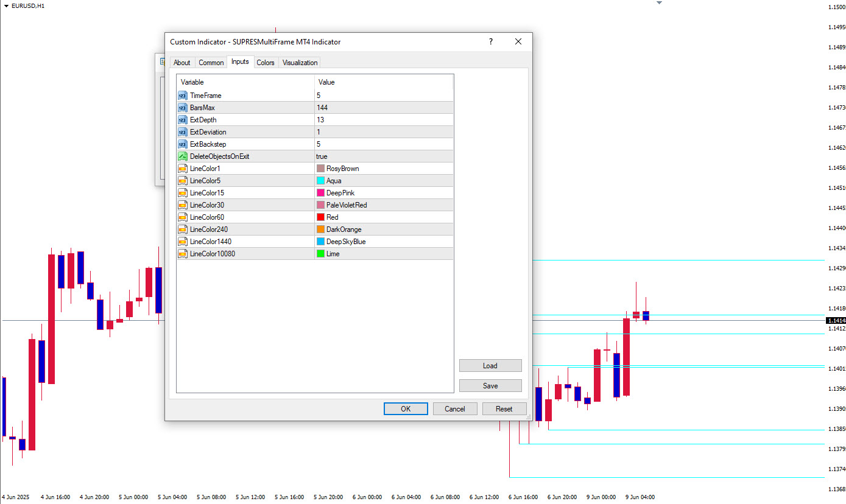Click the LineColor240 color variable icon
The image size is (846, 504).
(183, 229)
